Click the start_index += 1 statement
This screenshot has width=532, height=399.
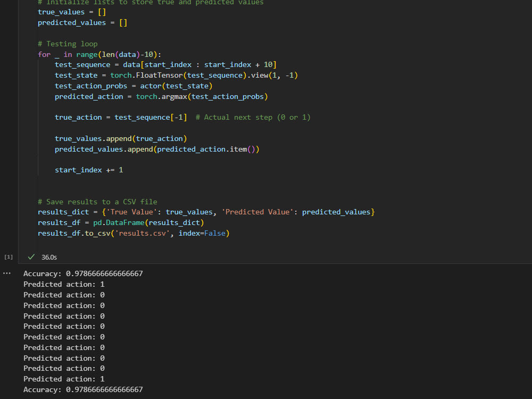(x=88, y=170)
